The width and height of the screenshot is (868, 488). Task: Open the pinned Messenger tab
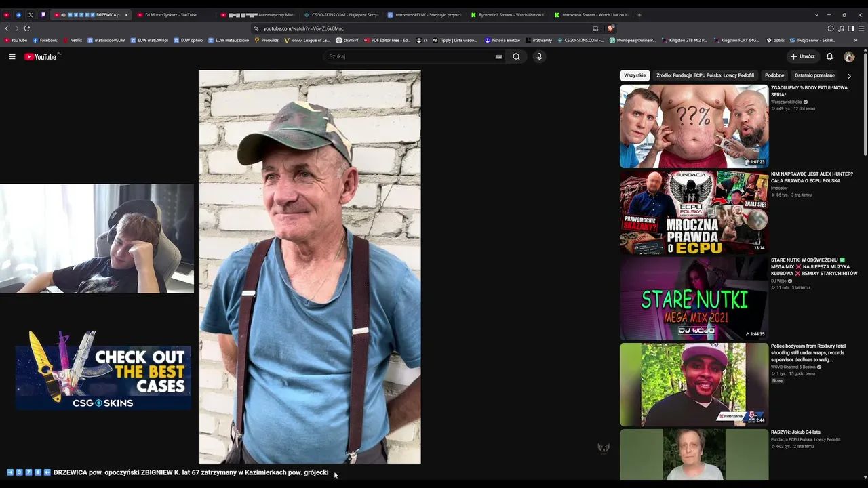click(x=18, y=15)
